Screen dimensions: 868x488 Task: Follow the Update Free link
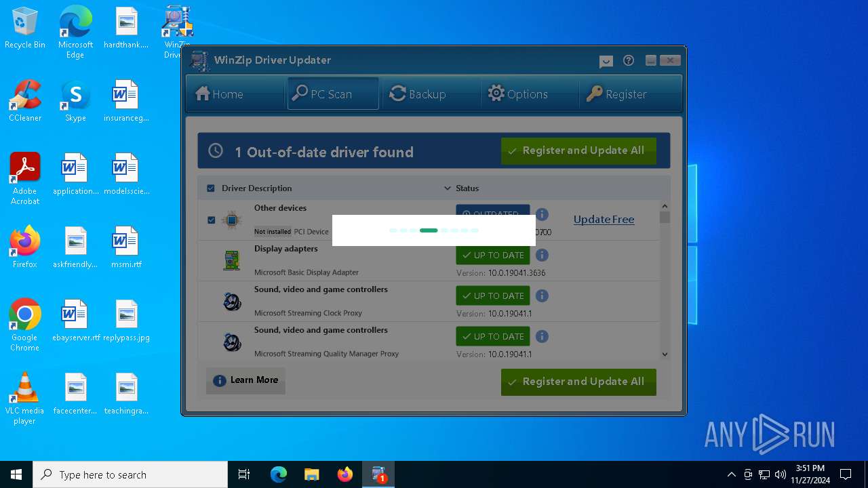(604, 220)
